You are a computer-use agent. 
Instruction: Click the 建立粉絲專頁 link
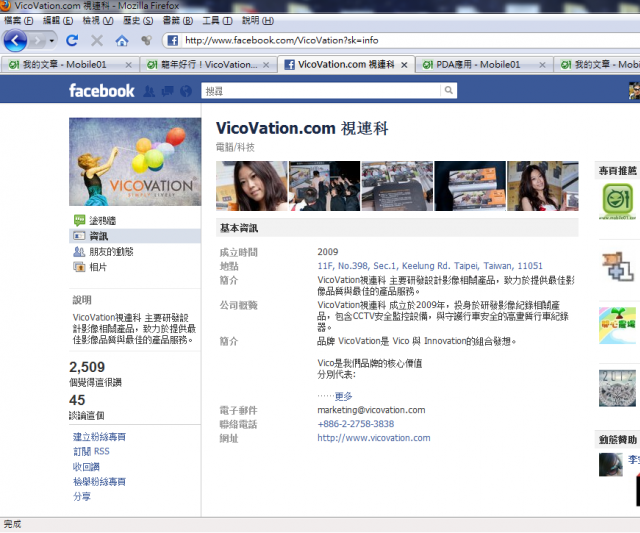pyautogui.click(x=99, y=437)
